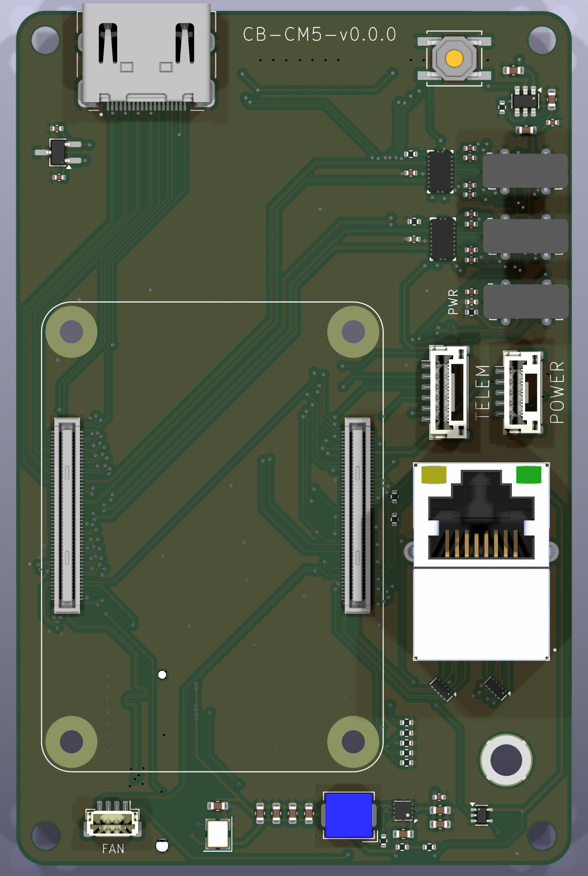588x876 pixels.
Task: Select the white square component near the bottom
Action: [218, 833]
